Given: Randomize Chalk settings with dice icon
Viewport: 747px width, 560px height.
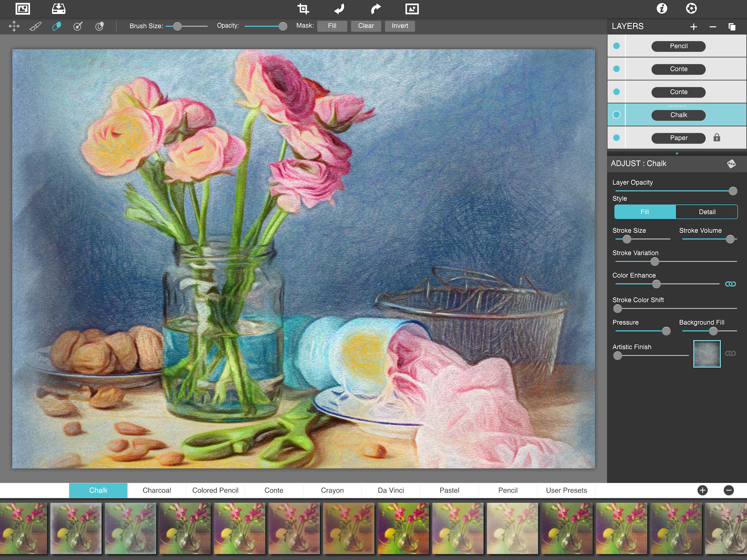Looking at the screenshot, I should [x=731, y=164].
